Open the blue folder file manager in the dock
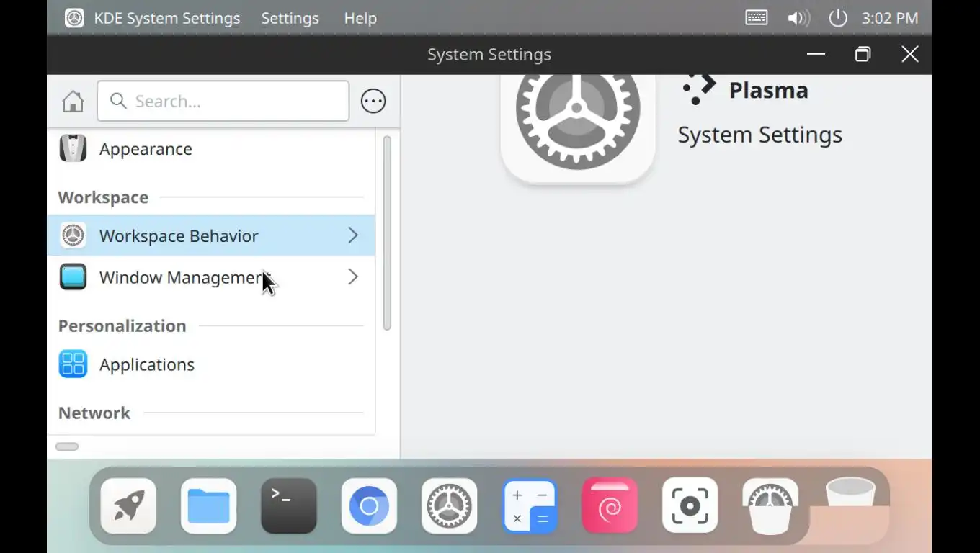Image resolution: width=980 pixels, height=553 pixels. click(209, 505)
